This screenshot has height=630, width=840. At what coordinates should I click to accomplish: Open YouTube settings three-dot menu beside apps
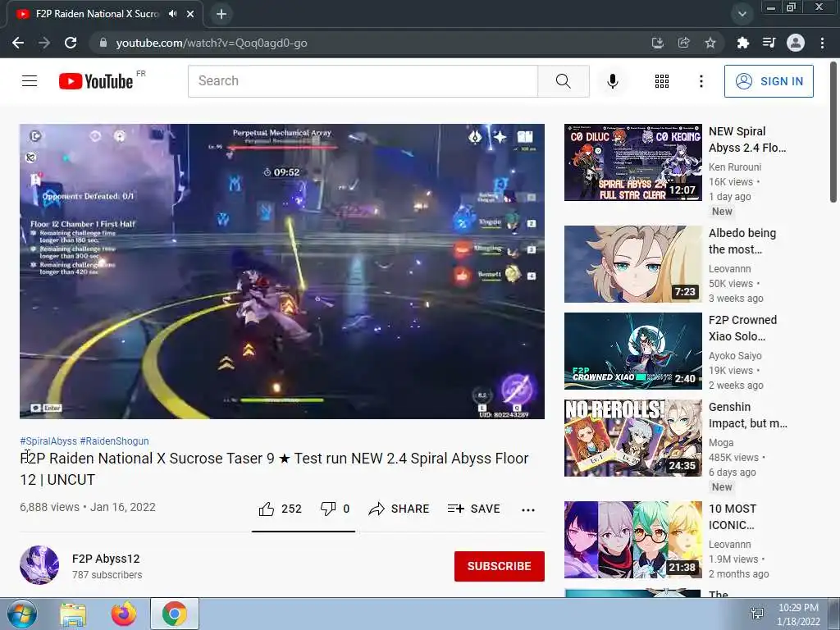[x=701, y=81]
